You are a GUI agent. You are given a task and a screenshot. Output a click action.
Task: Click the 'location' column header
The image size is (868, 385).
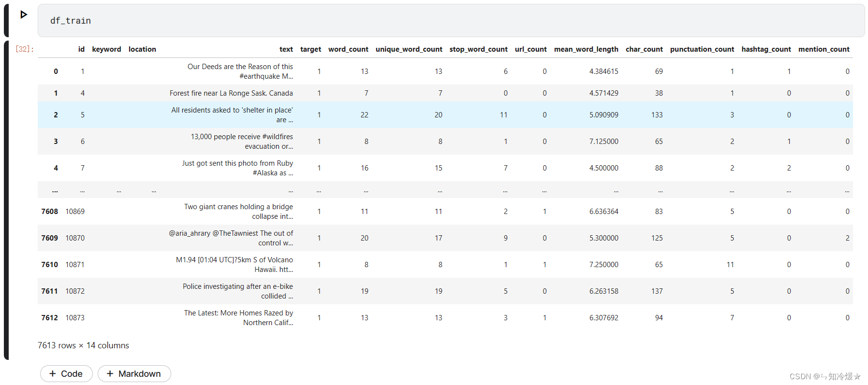pos(142,49)
